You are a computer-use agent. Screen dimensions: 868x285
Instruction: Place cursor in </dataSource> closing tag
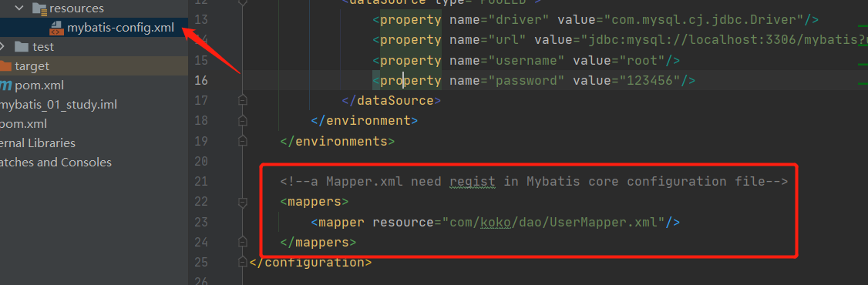[392, 101]
